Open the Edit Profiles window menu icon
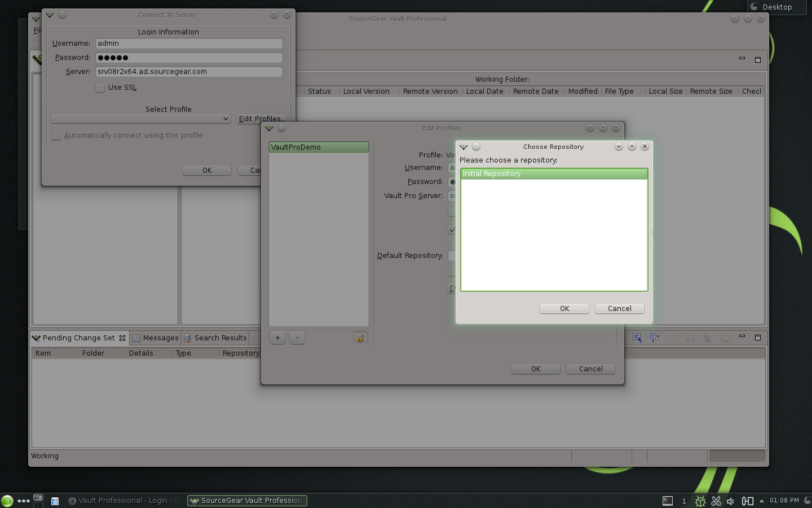Screen dimensions: 812x508 point(269,128)
